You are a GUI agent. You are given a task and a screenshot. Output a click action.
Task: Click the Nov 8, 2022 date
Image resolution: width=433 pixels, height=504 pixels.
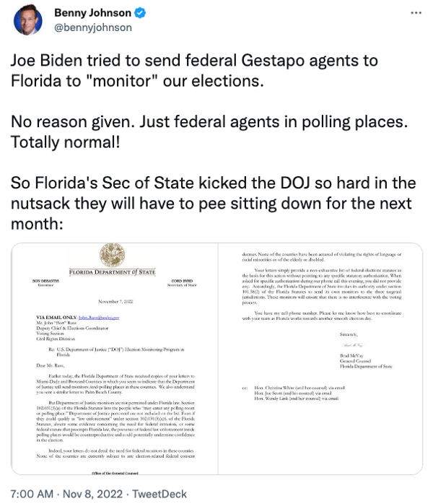pyautogui.click(x=92, y=494)
